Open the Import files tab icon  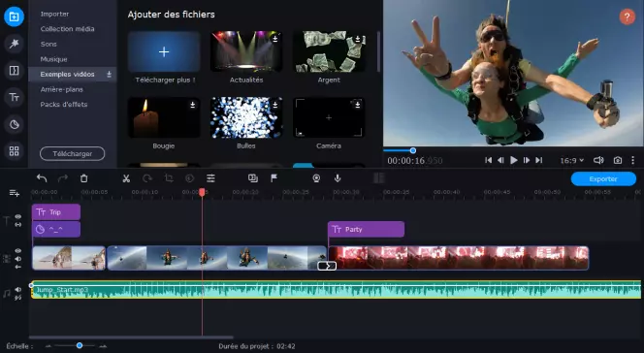tap(14, 16)
